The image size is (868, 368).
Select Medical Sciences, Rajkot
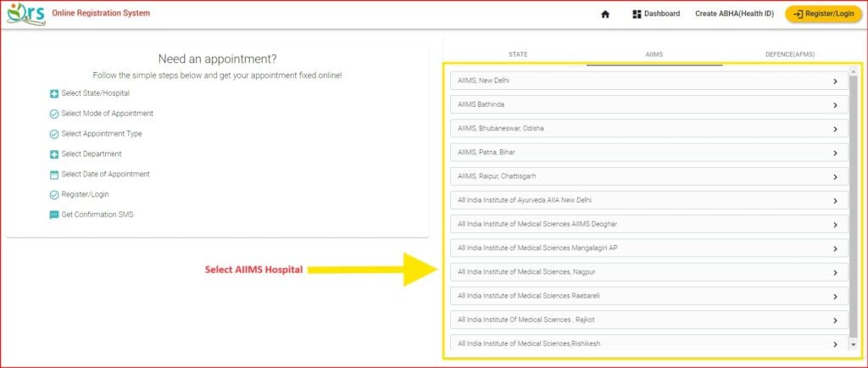pyautogui.click(x=649, y=320)
